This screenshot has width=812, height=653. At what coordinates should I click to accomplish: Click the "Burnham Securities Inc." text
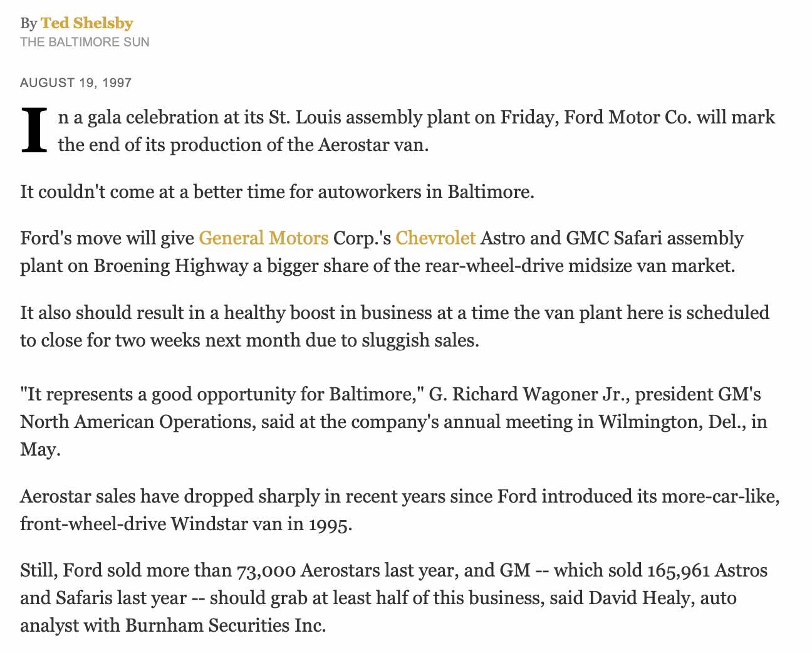226,625
